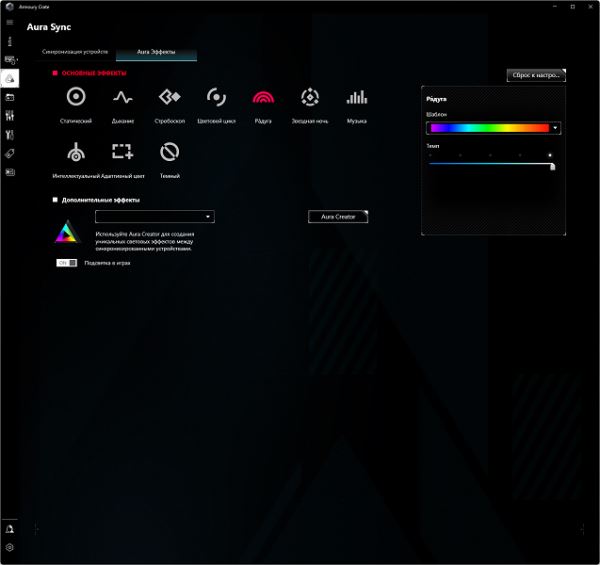Screen dimensions: 600x565
Task: Toggle the in-game lighting ON switch
Action: [x=67, y=263]
